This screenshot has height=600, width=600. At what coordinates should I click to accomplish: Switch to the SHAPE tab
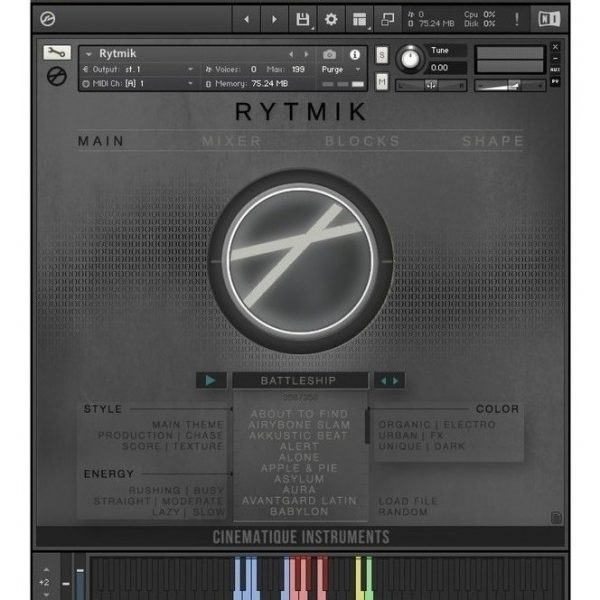click(493, 141)
